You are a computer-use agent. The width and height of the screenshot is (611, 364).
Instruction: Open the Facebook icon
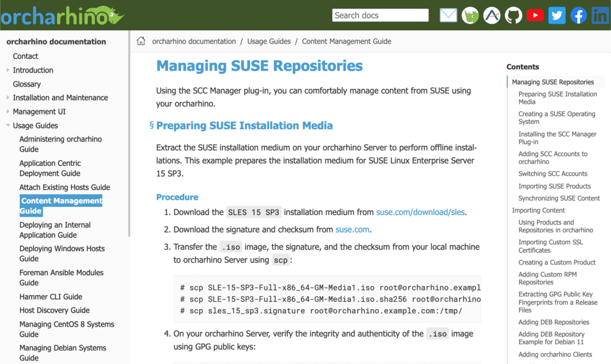578,15
